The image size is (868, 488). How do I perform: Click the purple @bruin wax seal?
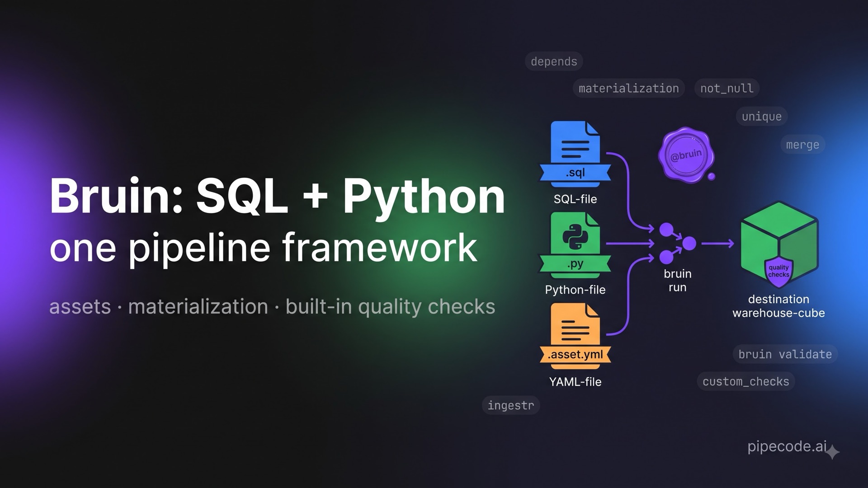(687, 155)
